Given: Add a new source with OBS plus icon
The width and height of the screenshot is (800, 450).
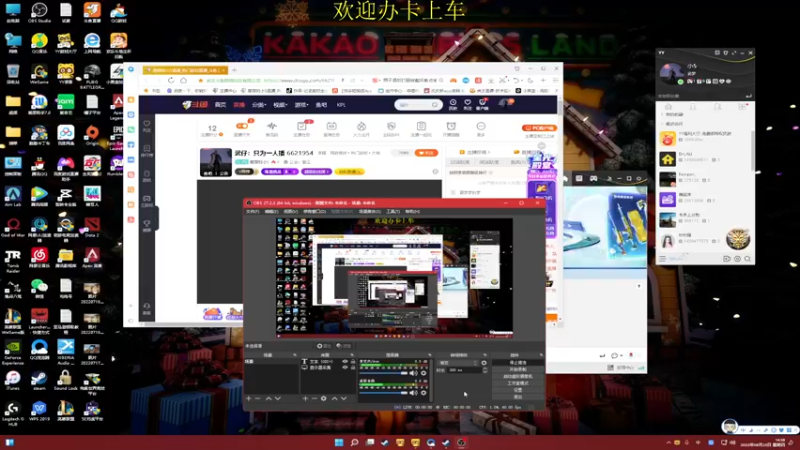Looking at the screenshot, I should (x=305, y=398).
